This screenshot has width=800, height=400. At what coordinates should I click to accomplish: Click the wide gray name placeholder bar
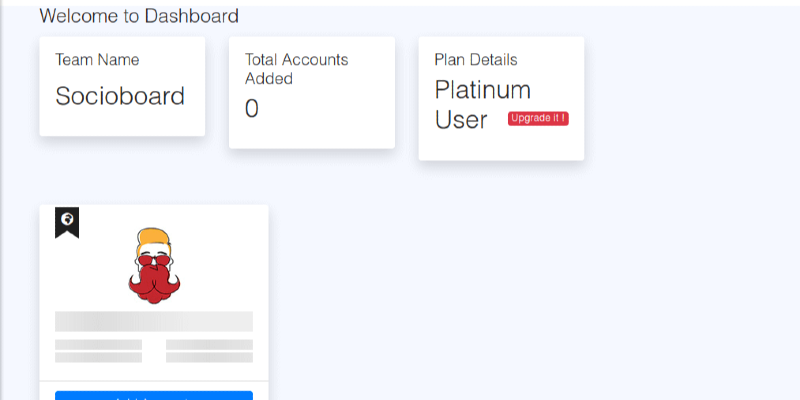pos(154,321)
